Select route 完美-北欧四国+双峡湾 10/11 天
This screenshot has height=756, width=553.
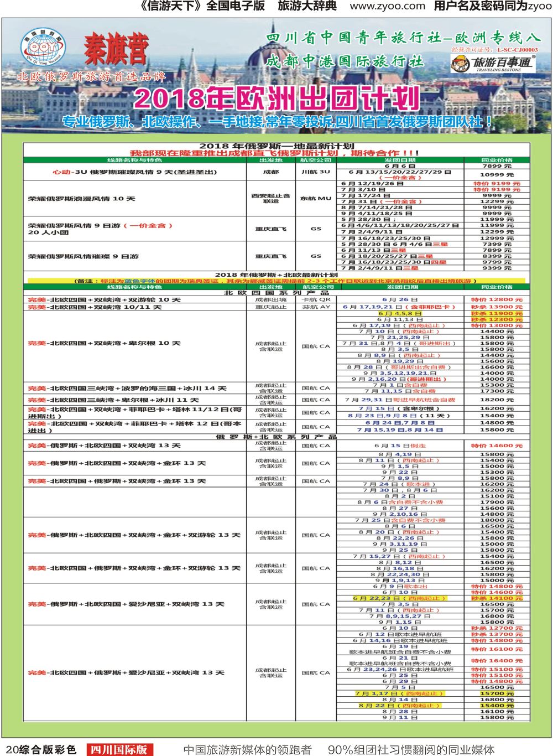pyautogui.click(x=95, y=307)
